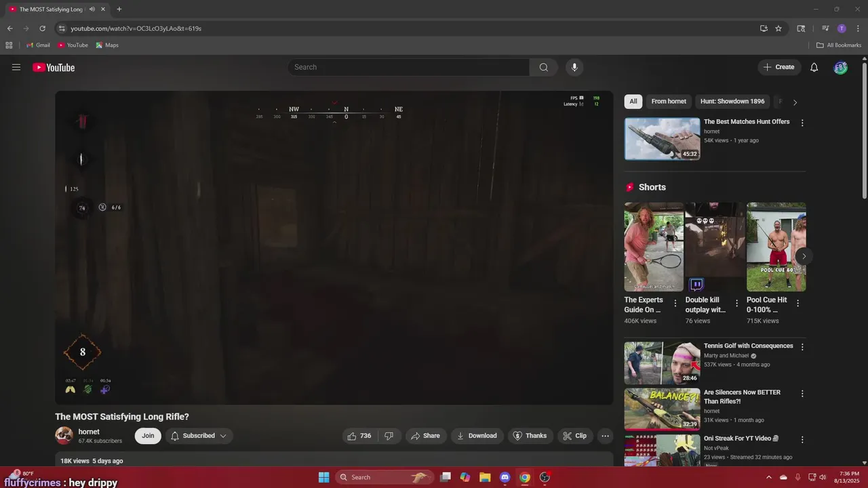Open All Bookmarks folder
The width and height of the screenshot is (868, 488).
[x=839, y=45]
